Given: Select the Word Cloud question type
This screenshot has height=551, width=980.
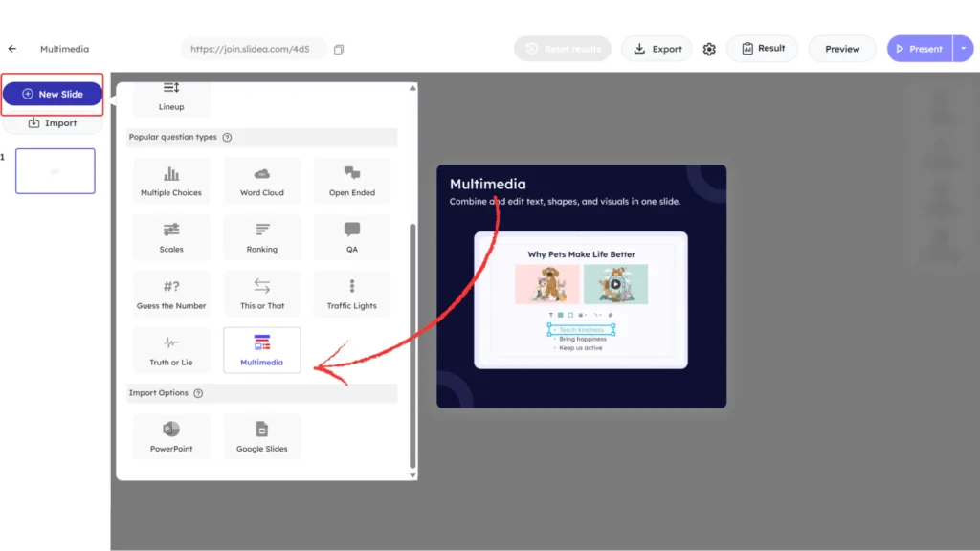Looking at the screenshot, I should (x=261, y=181).
